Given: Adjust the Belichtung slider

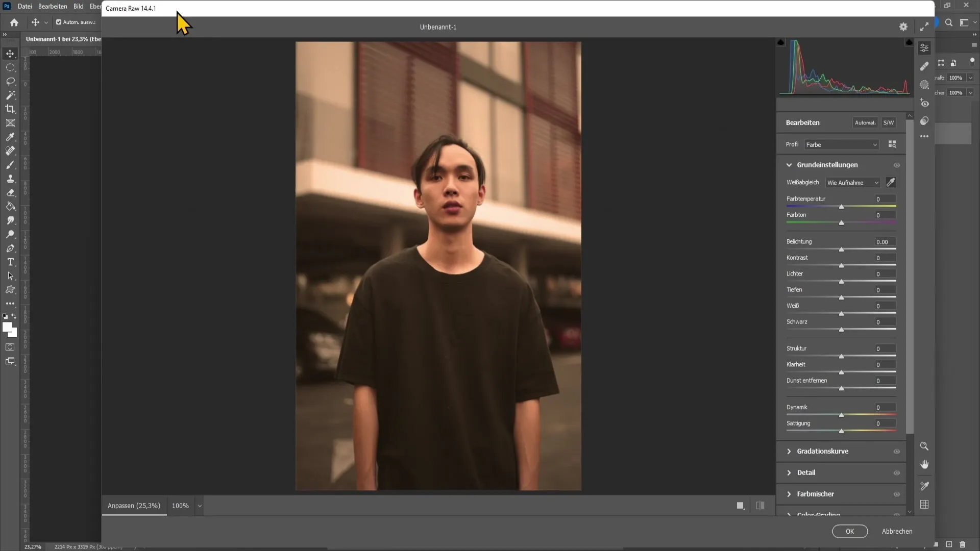Looking at the screenshot, I should tap(841, 249).
